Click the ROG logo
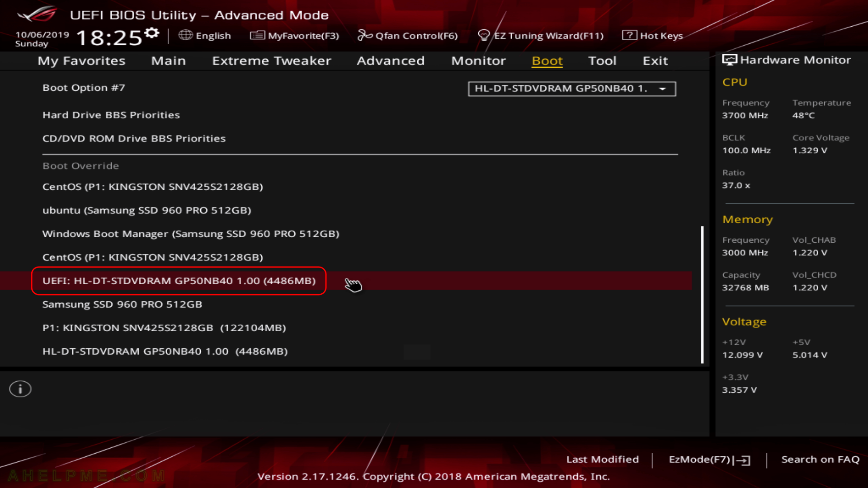The width and height of the screenshot is (868, 488). coord(37,14)
